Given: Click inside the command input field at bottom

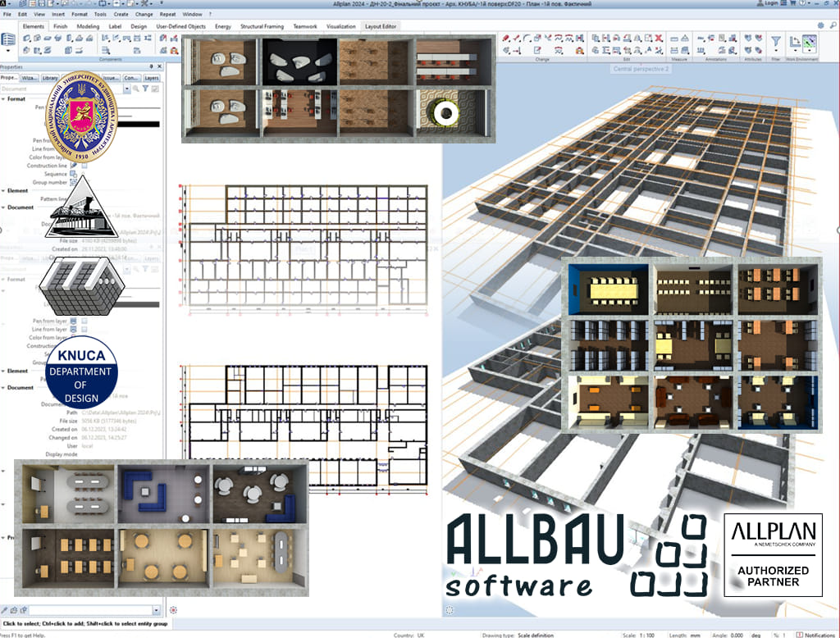Looking at the screenshot, I should [x=90, y=610].
